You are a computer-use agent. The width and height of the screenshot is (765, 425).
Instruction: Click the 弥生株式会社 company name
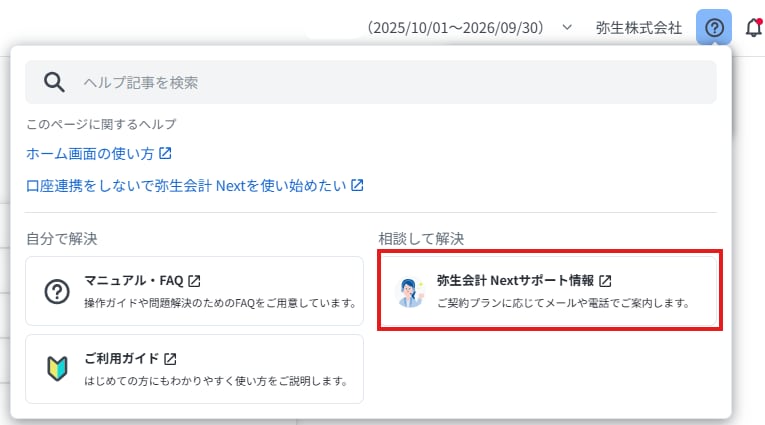pos(639,28)
